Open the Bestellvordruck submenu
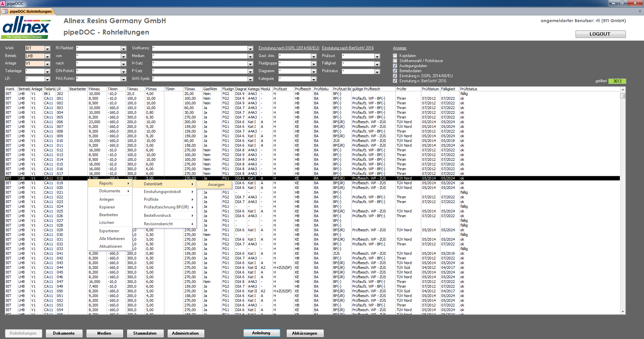The width and height of the screenshot is (644, 339). (x=164, y=215)
